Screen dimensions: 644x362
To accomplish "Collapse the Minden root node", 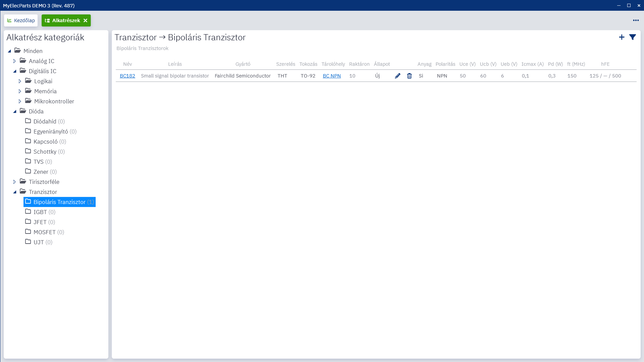I will click(x=9, y=51).
